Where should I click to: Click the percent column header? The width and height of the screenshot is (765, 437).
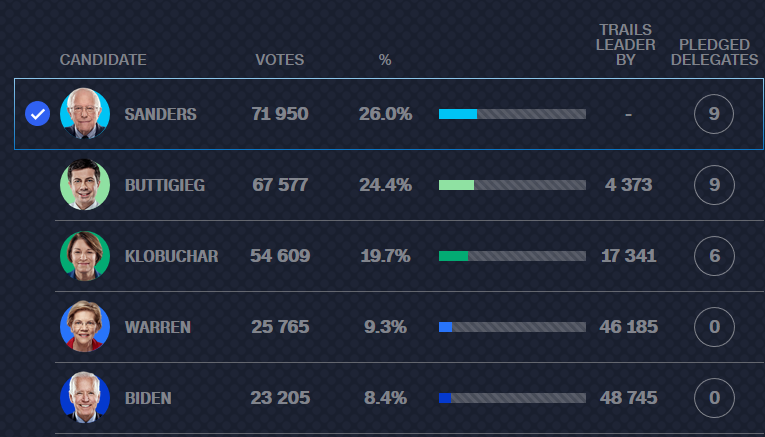coord(385,60)
